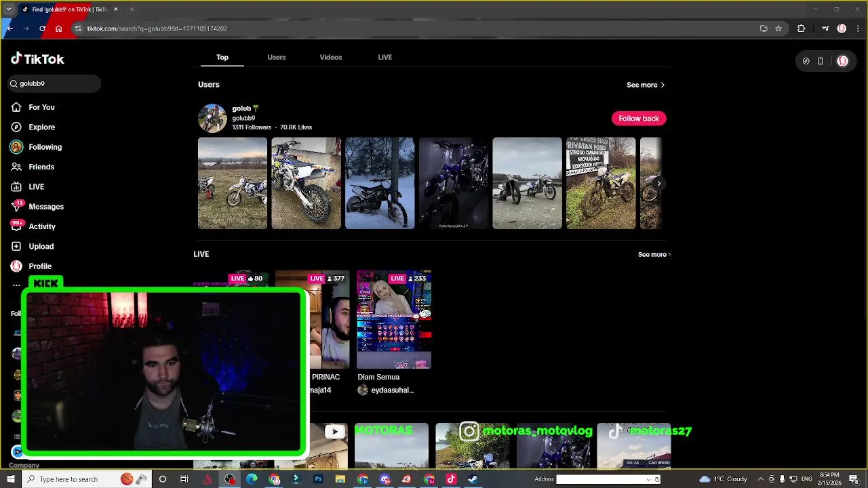Open the Friends page
The width and height of the screenshot is (868, 488).
pyautogui.click(x=33, y=167)
